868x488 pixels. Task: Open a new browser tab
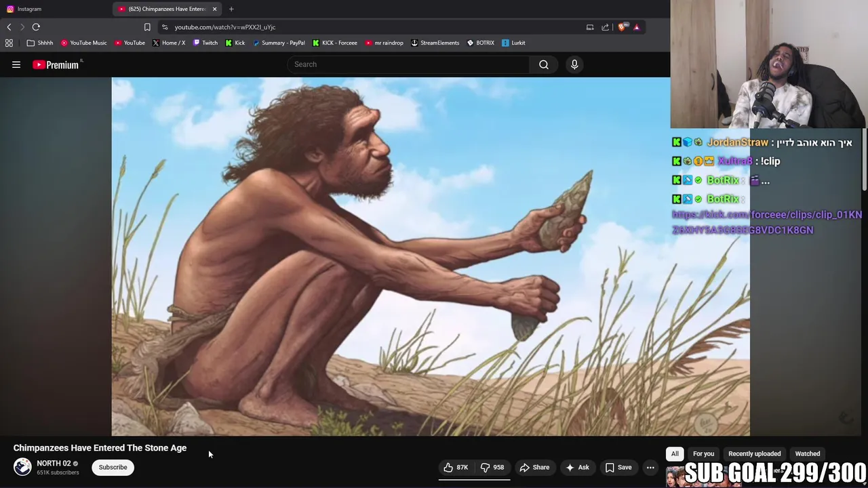tap(231, 9)
